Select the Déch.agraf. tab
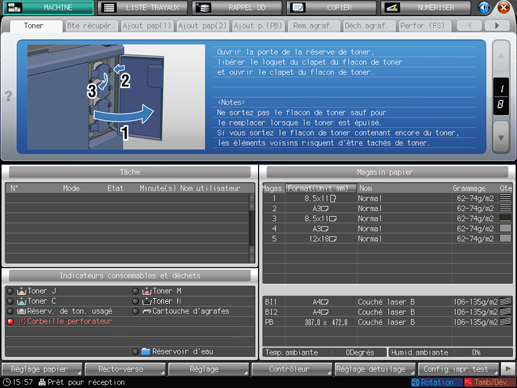The image size is (517, 388). [x=369, y=26]
